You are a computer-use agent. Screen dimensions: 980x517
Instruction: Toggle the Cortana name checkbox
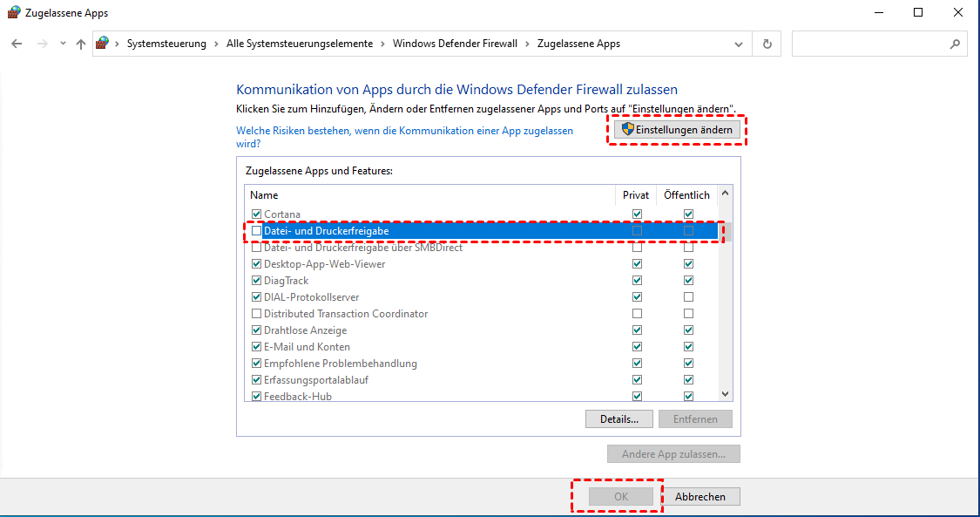coord(256,214)
